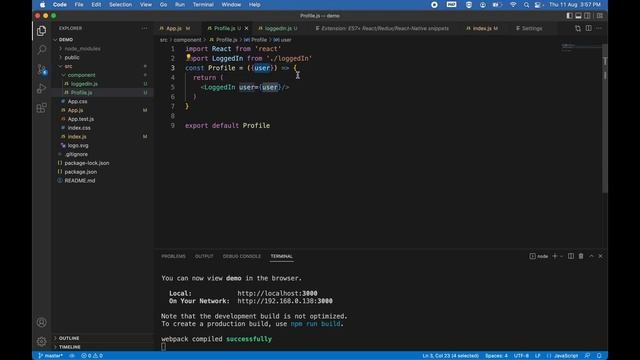This screenshot has width=640, height=360.
Task: Open the PROBLEMS panel tab
Action: (x=173, y=256)
